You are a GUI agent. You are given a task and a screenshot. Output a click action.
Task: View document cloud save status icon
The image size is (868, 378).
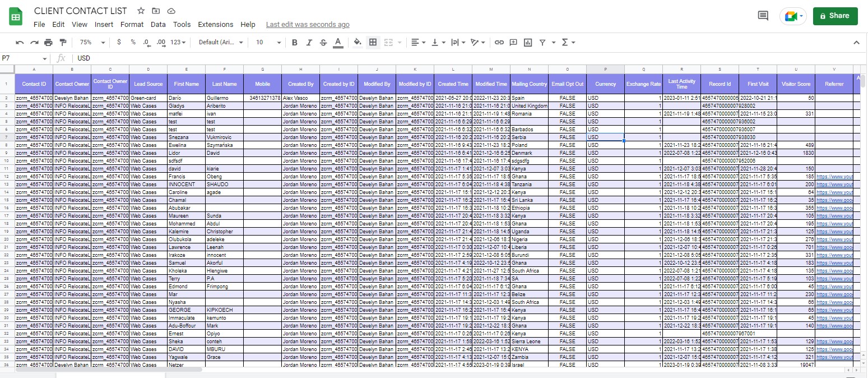point(171,11)
